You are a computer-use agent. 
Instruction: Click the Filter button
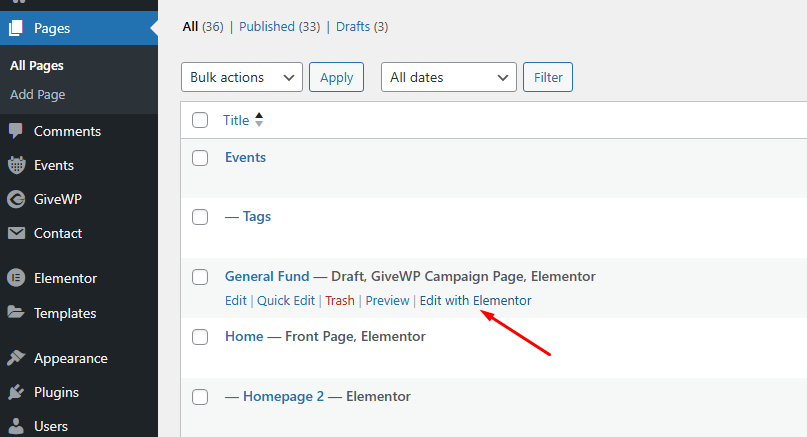point(548,77)
